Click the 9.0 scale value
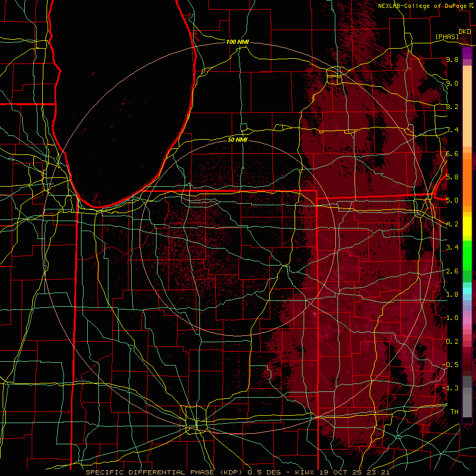 (452, 83)
